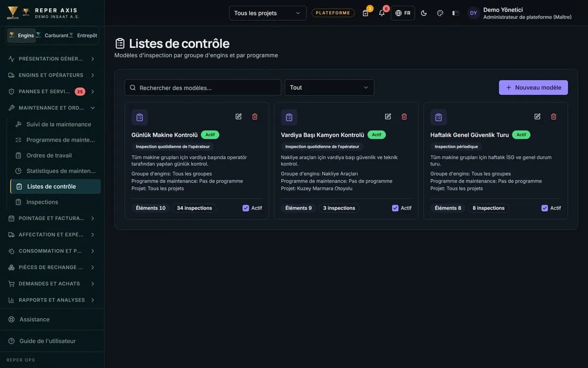Edit the Günlük Makine Kontrolü template
The image size is (588, 368).
(x=238, y=116)
